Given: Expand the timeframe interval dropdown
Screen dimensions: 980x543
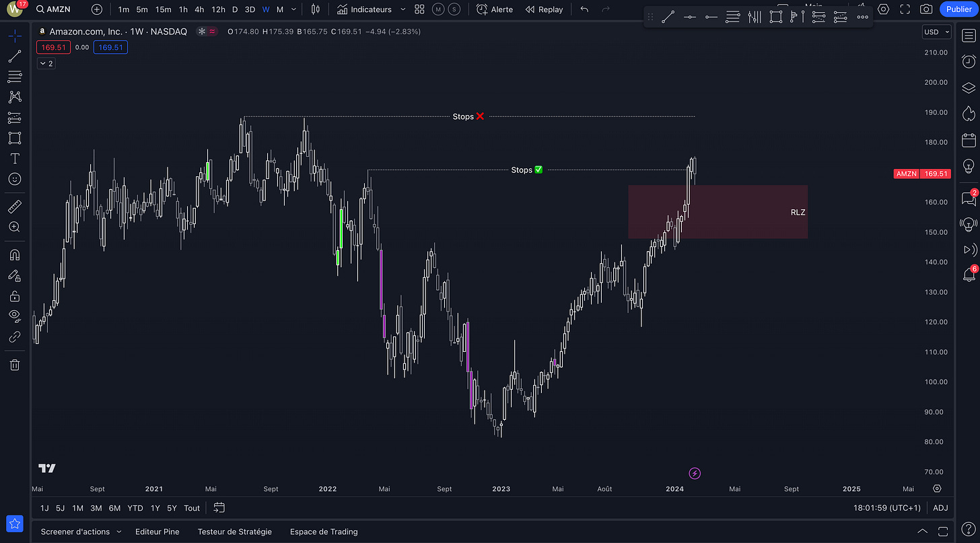Looking at the screenshot, I should tap(293, 9).
